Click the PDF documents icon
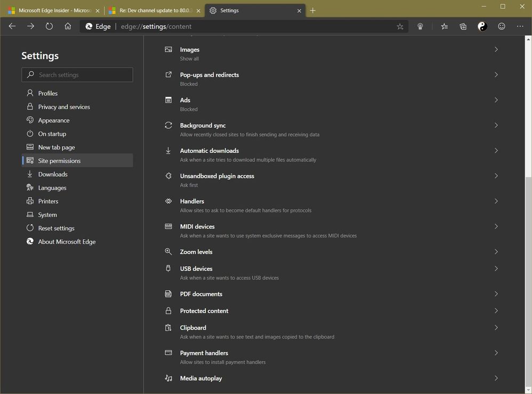The image size is (532, 394). click(x=168, y=294)
